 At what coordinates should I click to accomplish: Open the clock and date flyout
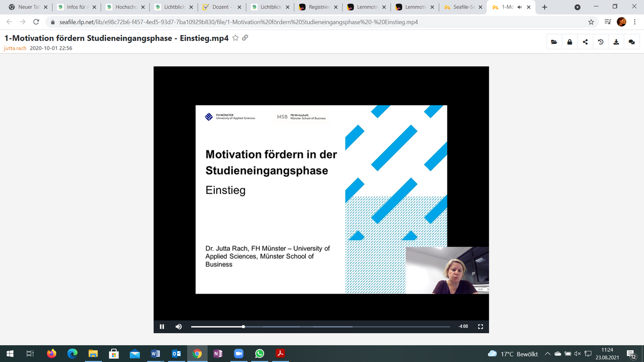(607, 353)
